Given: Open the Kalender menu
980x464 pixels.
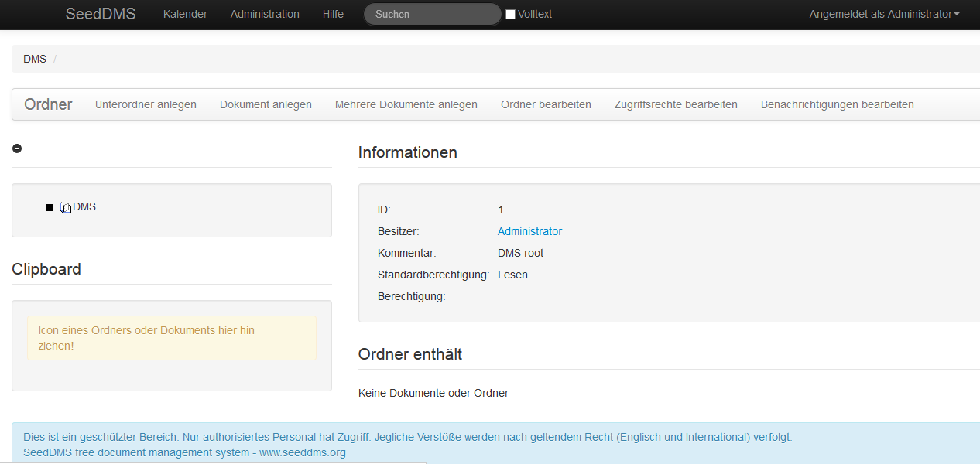Looking at the screenshot, I should pyautogui.click(x=185, y=14).
